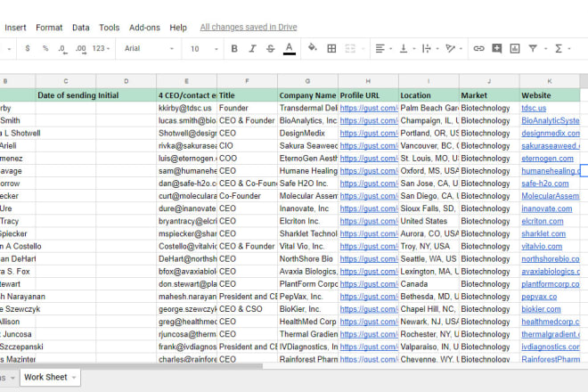Image resolution: width=588 pixels, height=392 pixels.
Task: Select Co-Founder title cell
Action: pyautogui.click(x=247, y=196)
